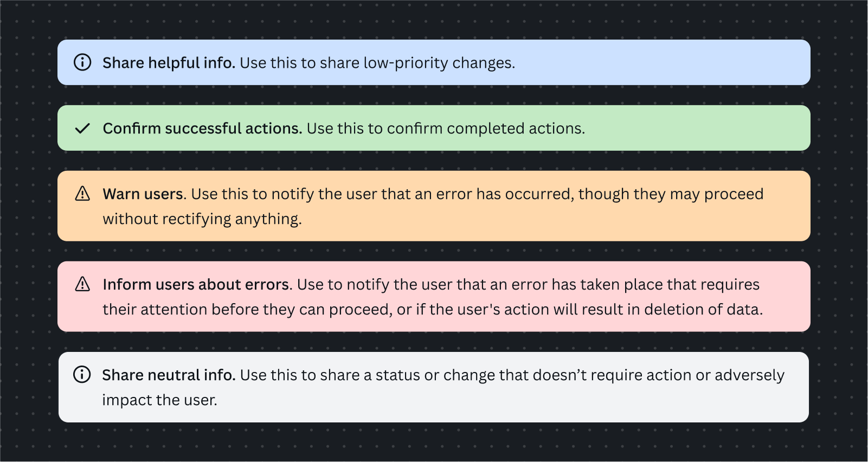Viewport: 868px width, 462px height.
Task: Select the 'Share neutral info.' bold heading
Action: (x=169, y=375)
